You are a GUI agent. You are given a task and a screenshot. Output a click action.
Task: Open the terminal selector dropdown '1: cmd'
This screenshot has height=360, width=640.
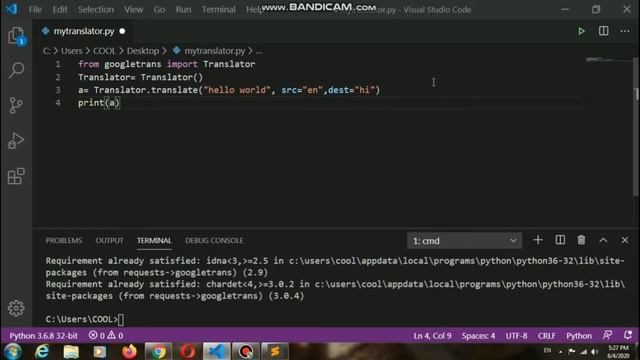tap(464, 240)
